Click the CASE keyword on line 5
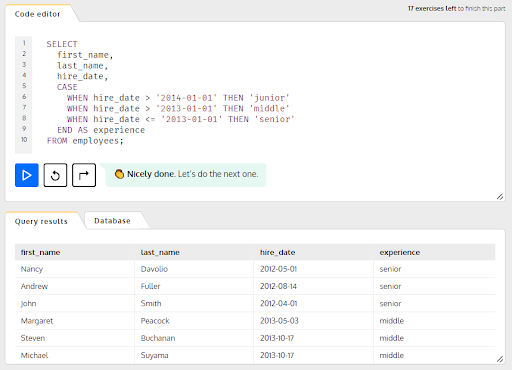 pos(67,87)
